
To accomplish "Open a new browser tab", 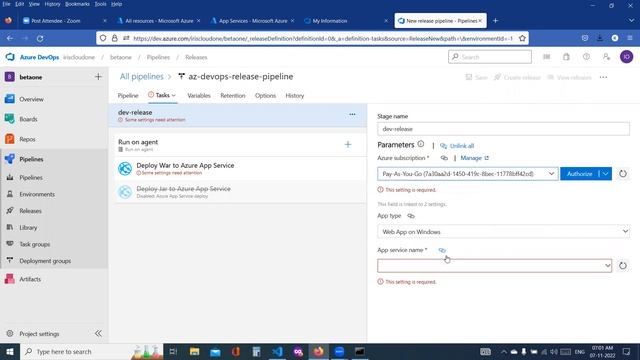I will click(x=496, y=20).
